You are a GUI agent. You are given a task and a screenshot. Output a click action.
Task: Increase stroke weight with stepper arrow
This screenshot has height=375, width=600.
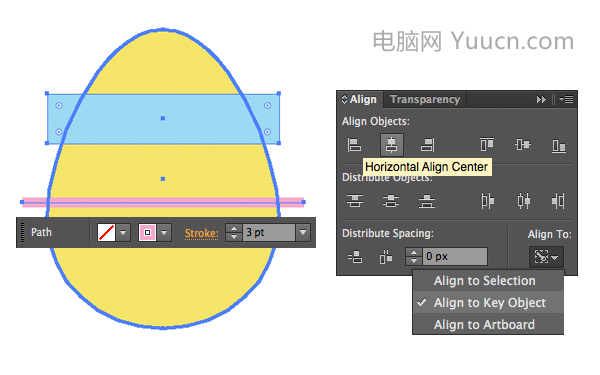coord(234,228)
